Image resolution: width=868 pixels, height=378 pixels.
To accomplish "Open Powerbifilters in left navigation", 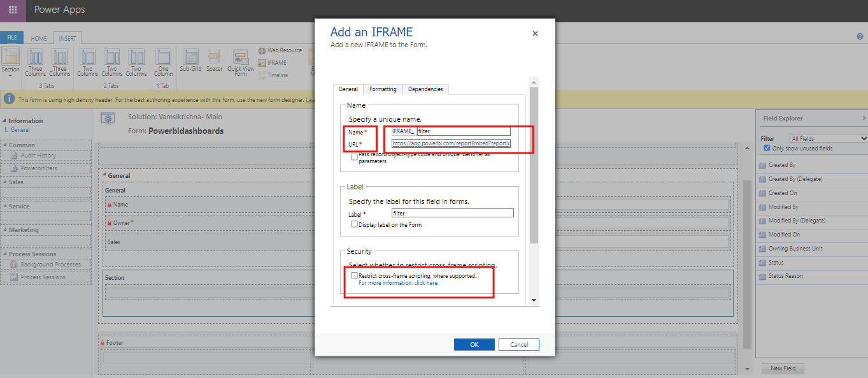I will [x=38, y=168].
